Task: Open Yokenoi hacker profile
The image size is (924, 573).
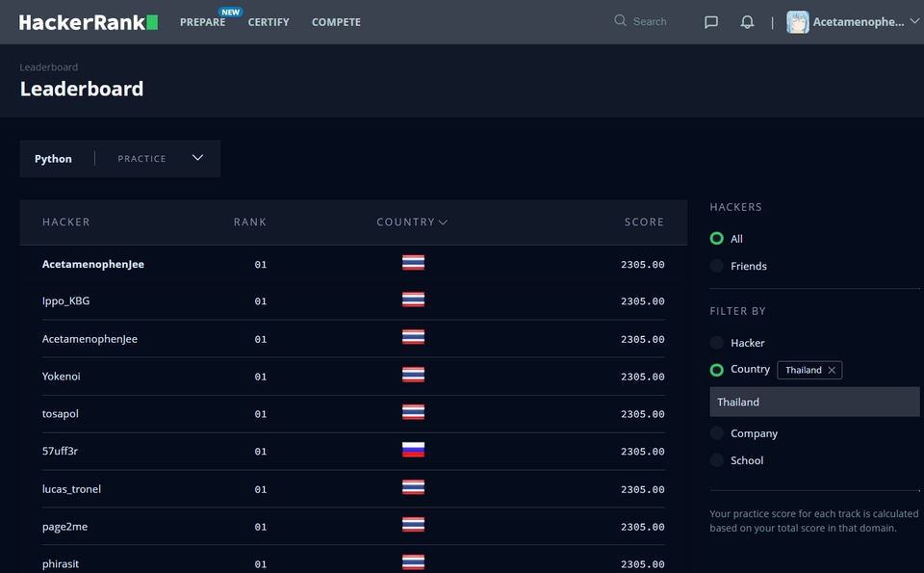Action: point(62,377)
